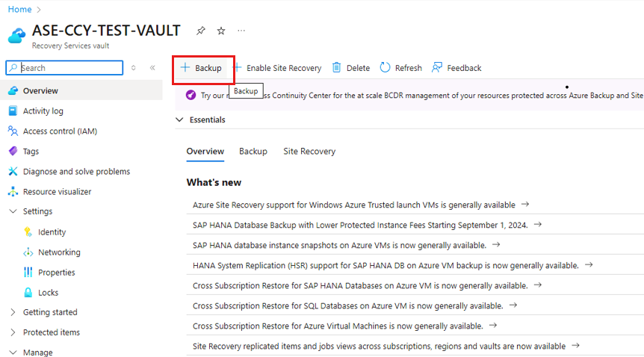Collapse the Manage section
This screenshot has width=644, height=357.
click(13, 353)
